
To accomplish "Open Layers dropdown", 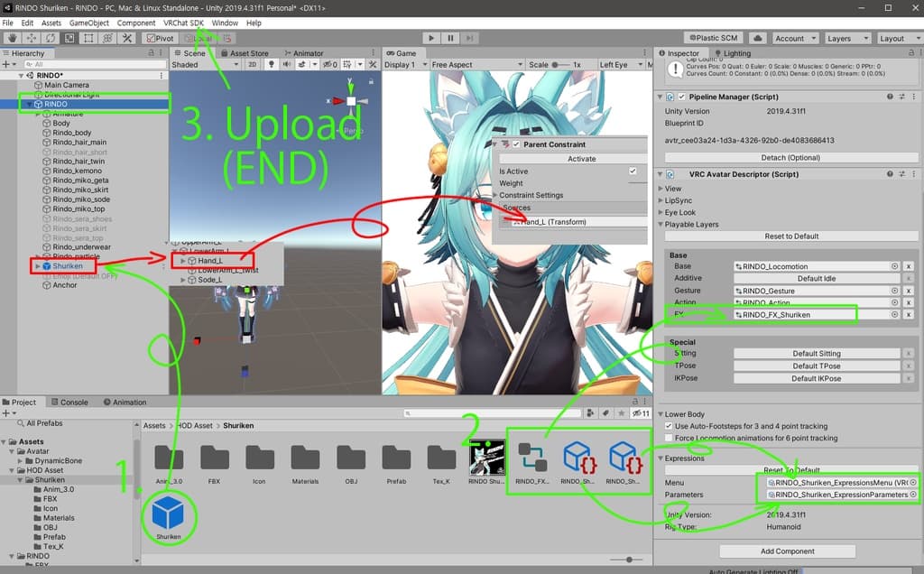I will coord(846,38).
